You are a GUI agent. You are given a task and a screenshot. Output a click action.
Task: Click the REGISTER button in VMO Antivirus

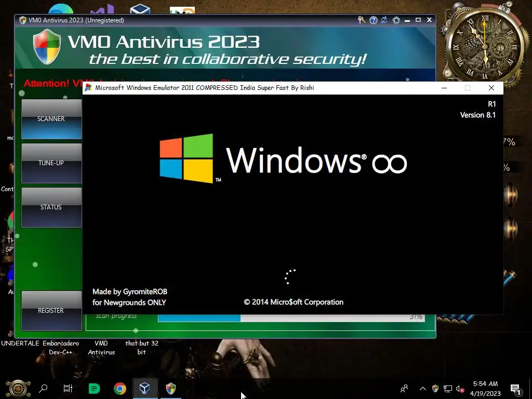(x=51, y=311)
